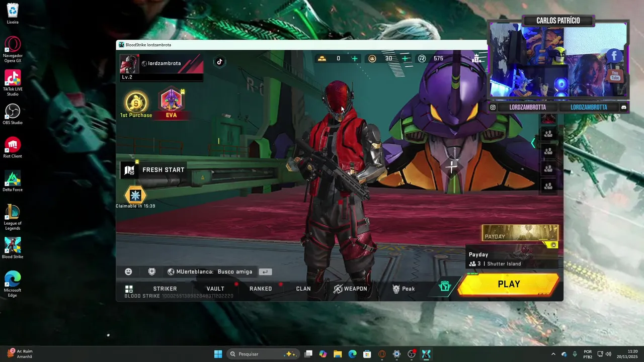Screen dimensions: 644x362
Task: Open the crown coin currency icon
Action: (372, 59)
